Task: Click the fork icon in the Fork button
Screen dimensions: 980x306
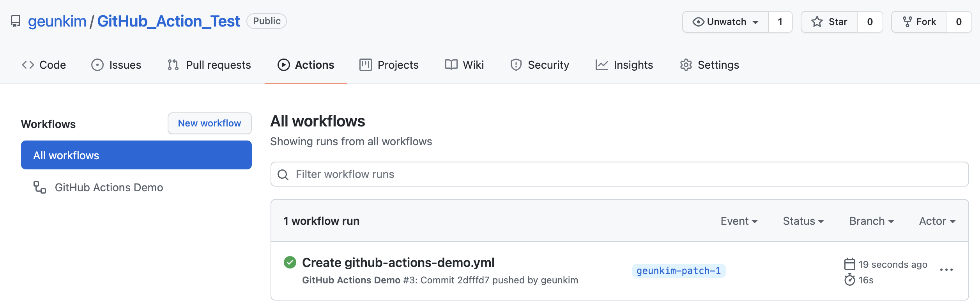Action: tap(907, 22)
